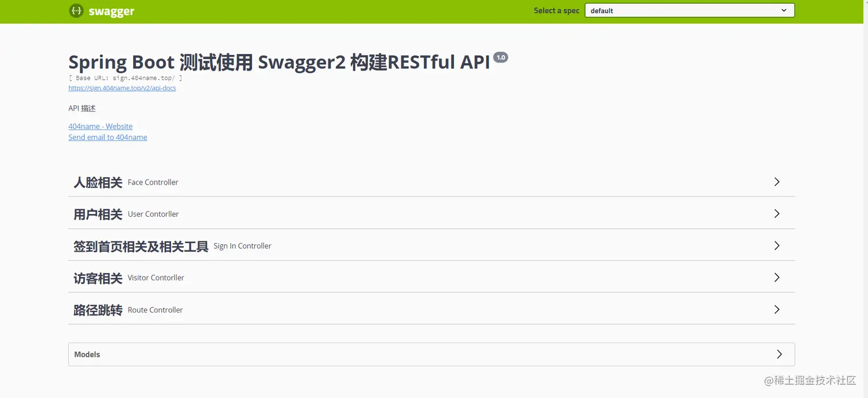Click the 访客相关 tag heading
868x398 pixels.
(x=98, y=278)
